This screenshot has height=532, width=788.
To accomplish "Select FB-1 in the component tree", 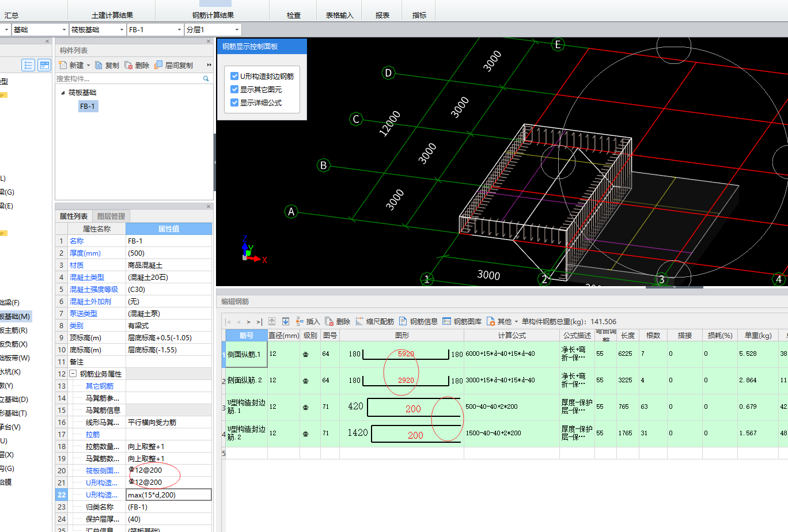I will tap(88, 106).
